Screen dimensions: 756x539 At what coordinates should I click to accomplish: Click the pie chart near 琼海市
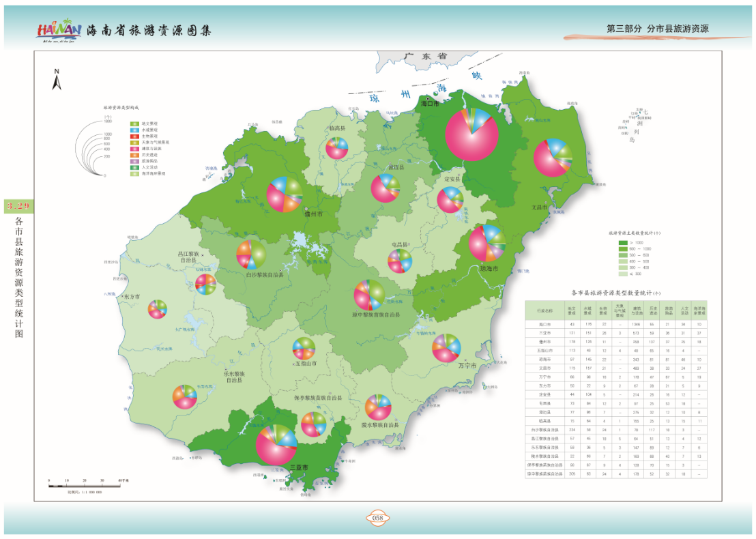pos(487,243)
